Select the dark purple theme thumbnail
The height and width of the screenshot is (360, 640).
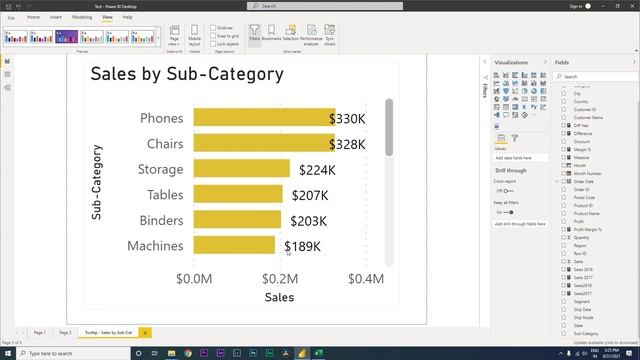[67, 37]
